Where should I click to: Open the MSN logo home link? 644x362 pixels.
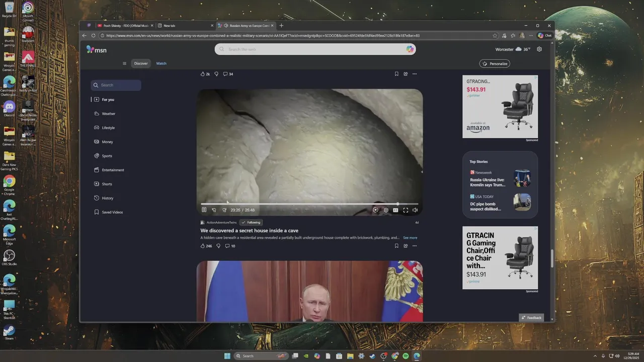tap(97, 49)
